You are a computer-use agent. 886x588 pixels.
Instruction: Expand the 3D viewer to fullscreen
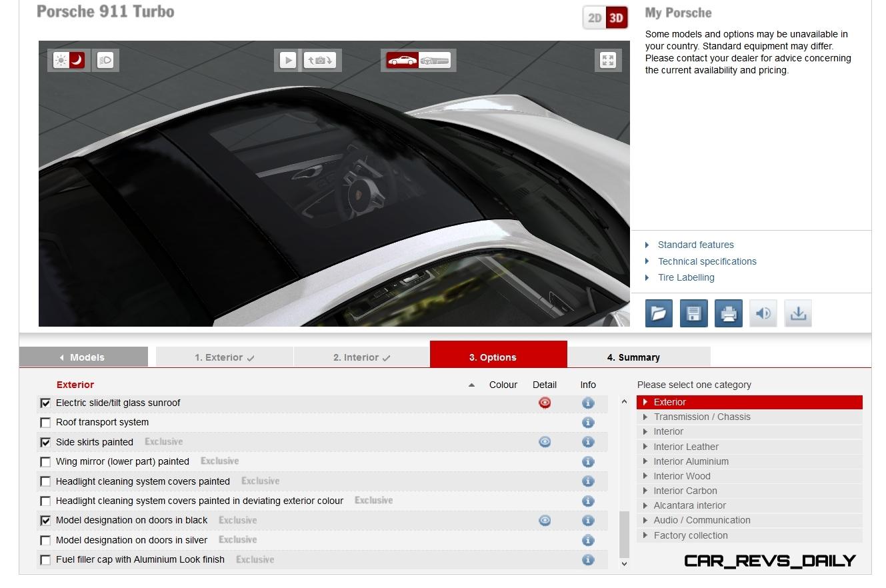coord(607,60)
